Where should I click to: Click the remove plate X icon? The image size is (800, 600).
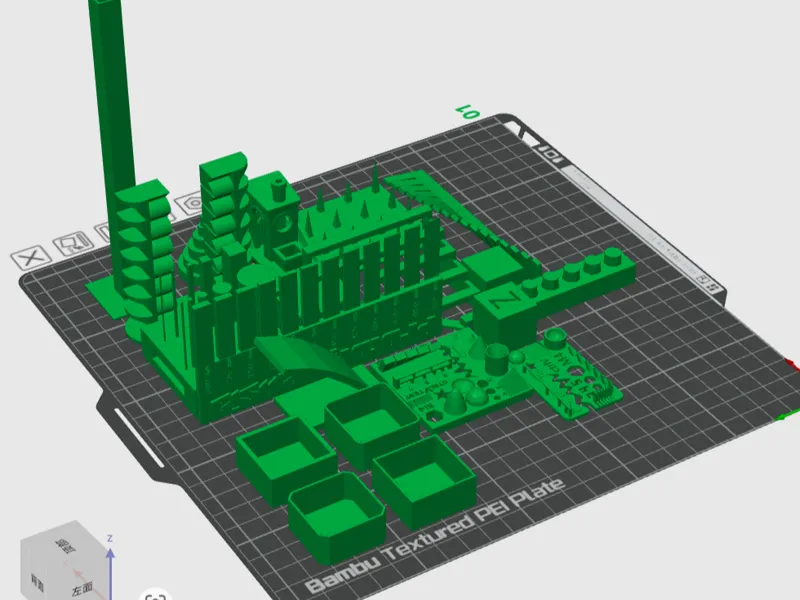pos(32,257)
